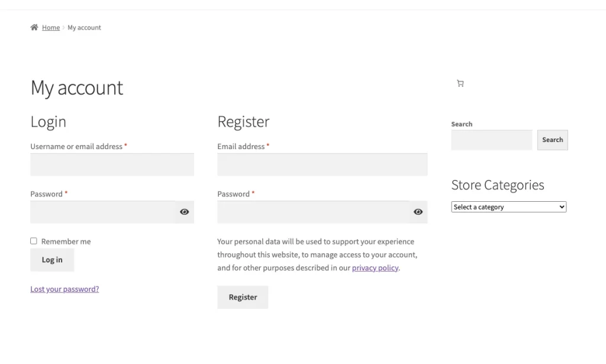Open the Lost your password link
The height and width of the screenshot is (364, 606).
65,289
